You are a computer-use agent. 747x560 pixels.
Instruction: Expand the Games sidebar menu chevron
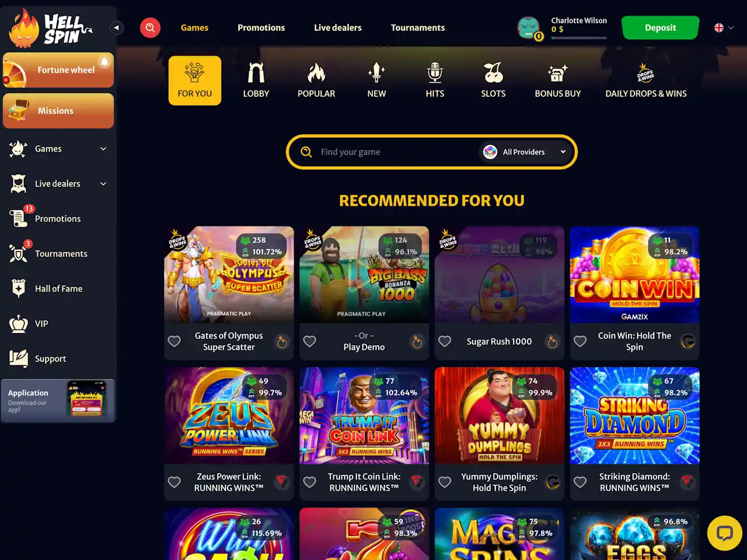pos(103,149)
